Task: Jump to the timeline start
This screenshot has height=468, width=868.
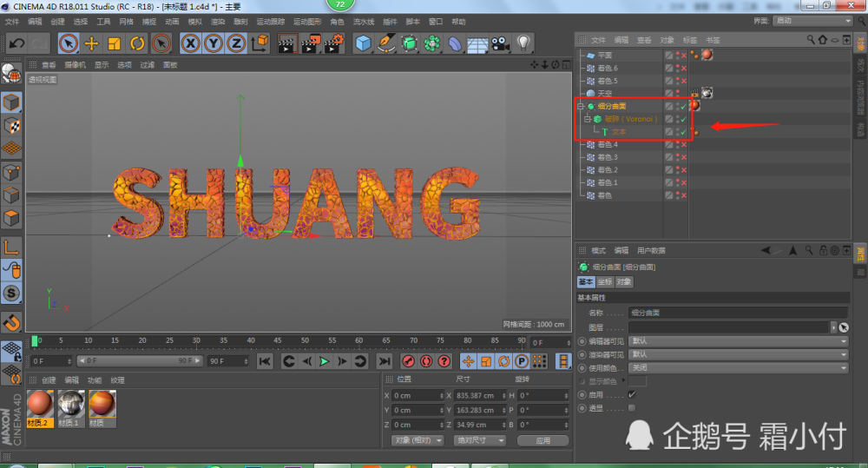Action: pos(265,361)
